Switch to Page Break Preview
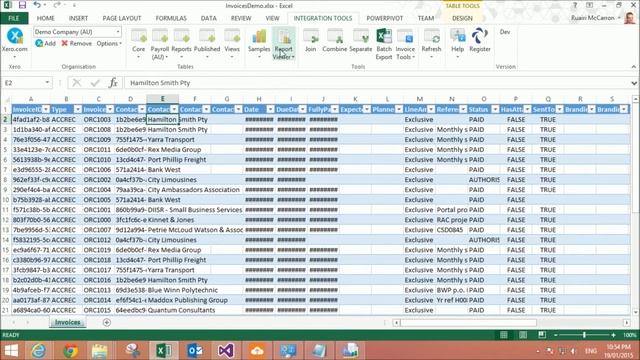 pyautogui.click(x=542, y=335)
